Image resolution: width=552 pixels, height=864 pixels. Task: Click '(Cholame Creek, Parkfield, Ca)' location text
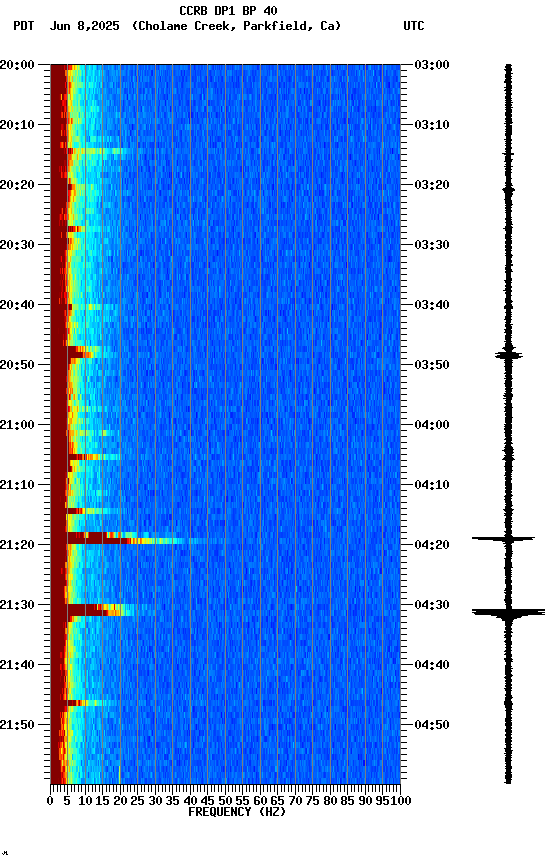236,26
